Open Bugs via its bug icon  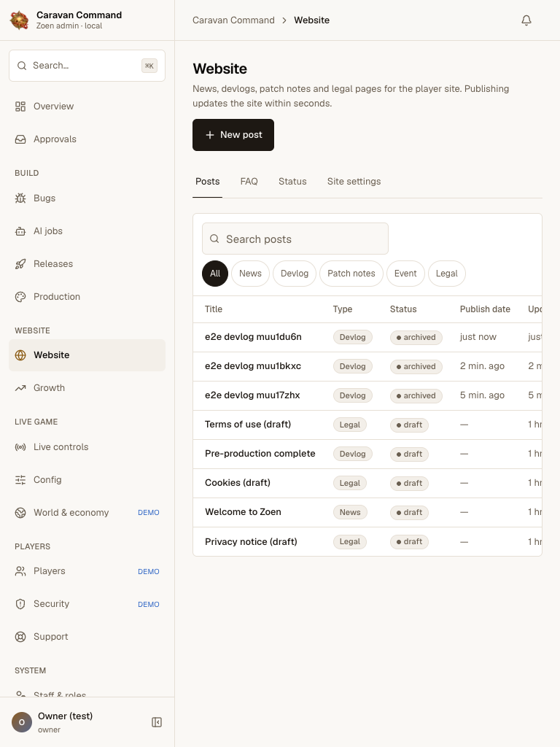20,198
